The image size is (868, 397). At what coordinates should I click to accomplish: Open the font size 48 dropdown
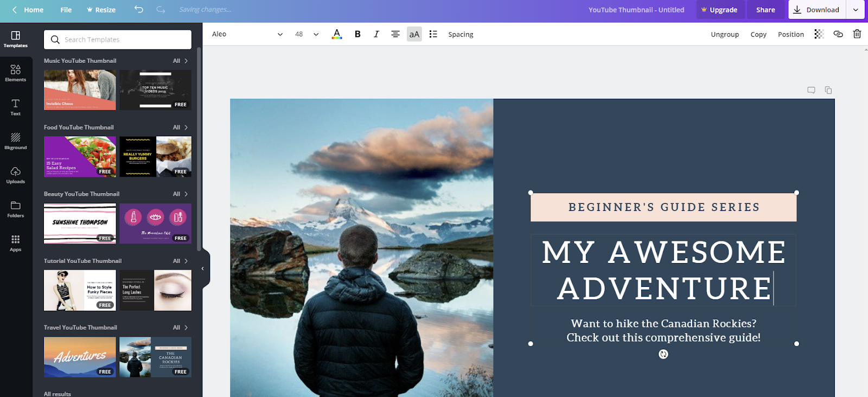[307, 34]
